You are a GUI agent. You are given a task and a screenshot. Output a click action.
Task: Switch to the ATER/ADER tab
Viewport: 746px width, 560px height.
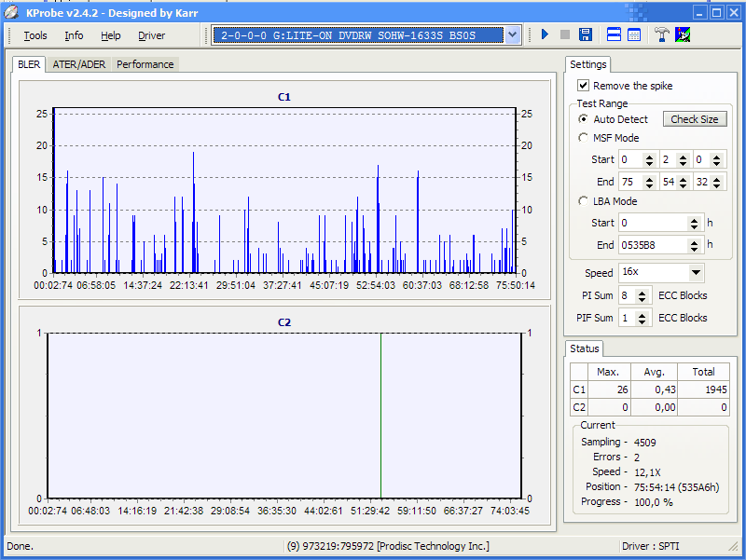79,64
